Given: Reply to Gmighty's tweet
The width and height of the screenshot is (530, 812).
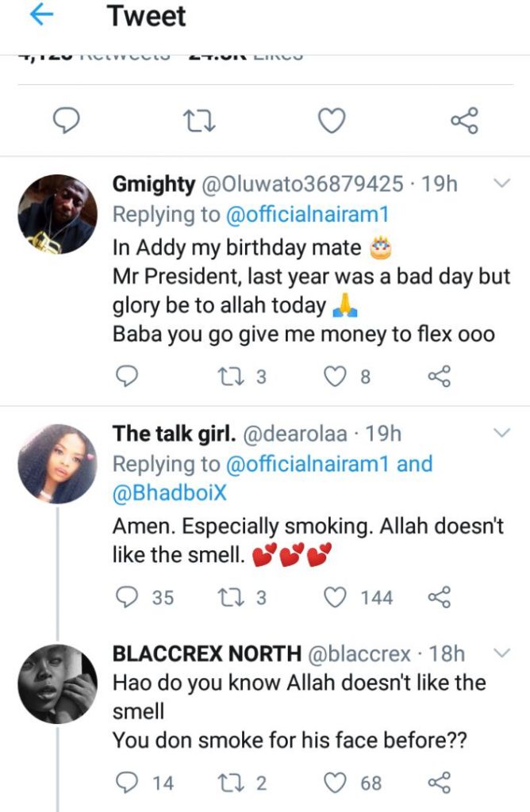Looking at the screenshot, I should (127, 377).
